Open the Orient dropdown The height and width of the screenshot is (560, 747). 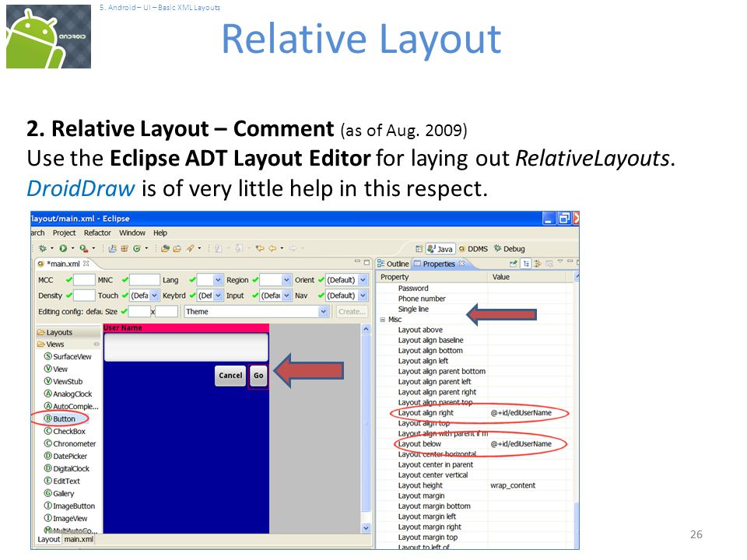[x=363, y=280]
